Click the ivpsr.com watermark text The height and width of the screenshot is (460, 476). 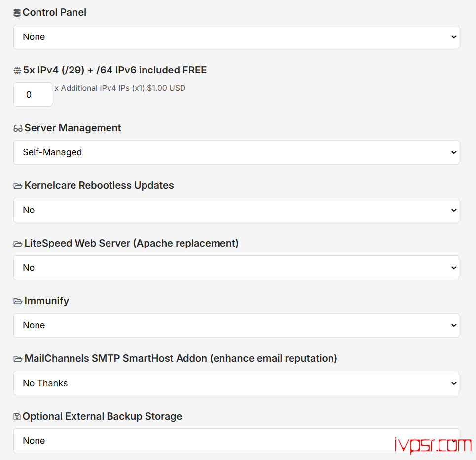point(433,445)
